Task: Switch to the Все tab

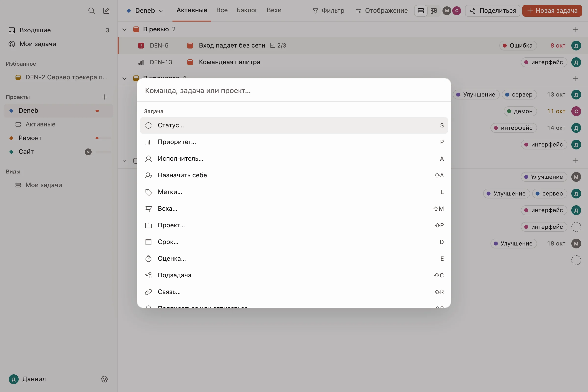Action: coord(222,10)
